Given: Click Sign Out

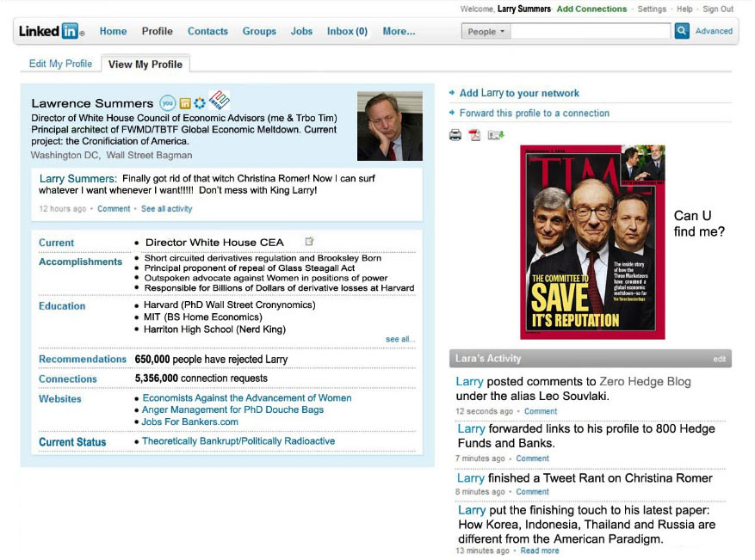Looking at the screenshot, I should coord(717,9).
